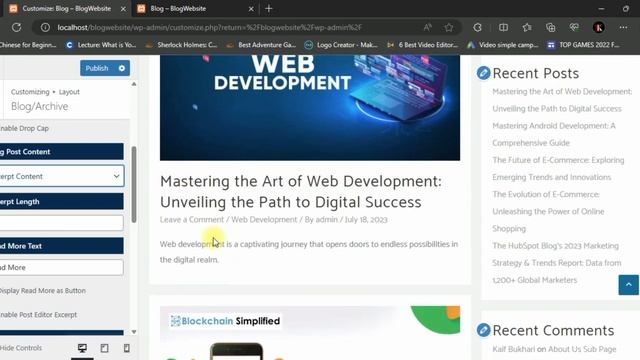The height and width of the screenshot is (360, 640).
Task: Click the Web Development featured image
Action: pyautogui.click(x=310, y=108)
